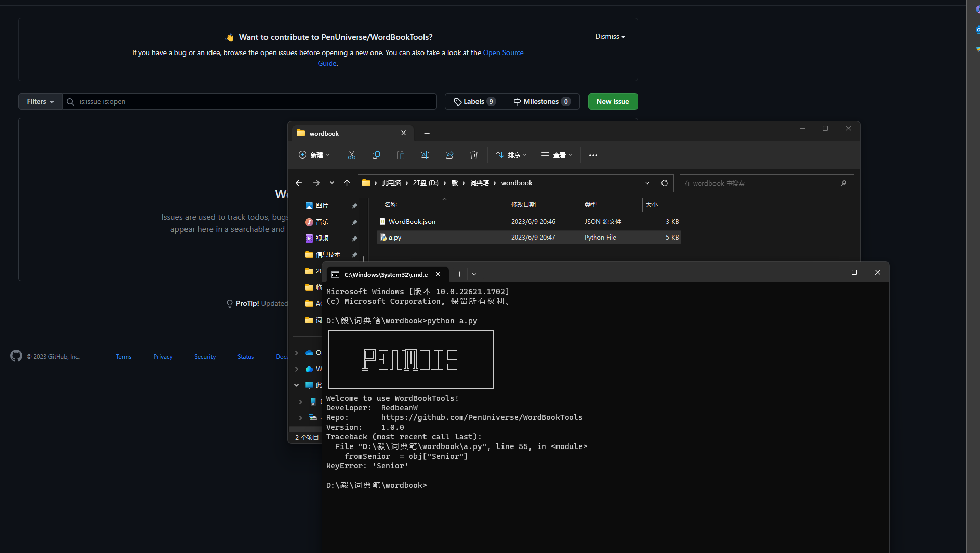Screen dimensions: 980x553
Task: Open the 新建 (New) dropdown
Action: pos(314,155)
